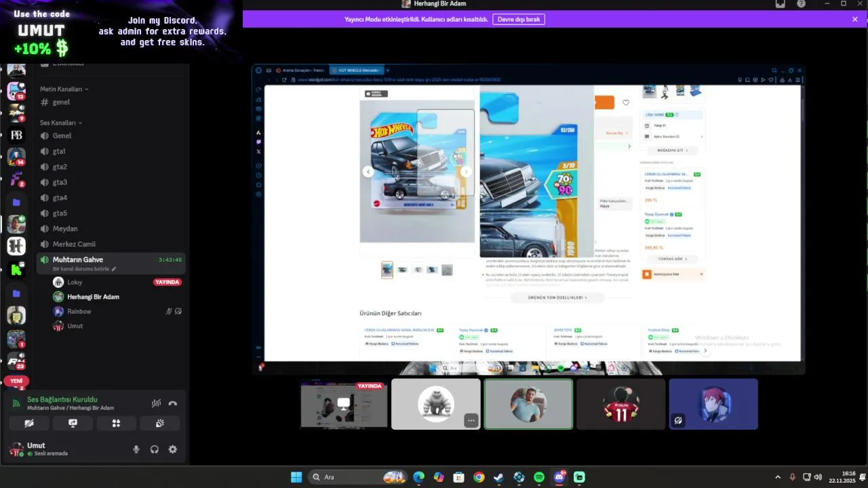Open server icon with 23 badge

click(x=16, y=361)
